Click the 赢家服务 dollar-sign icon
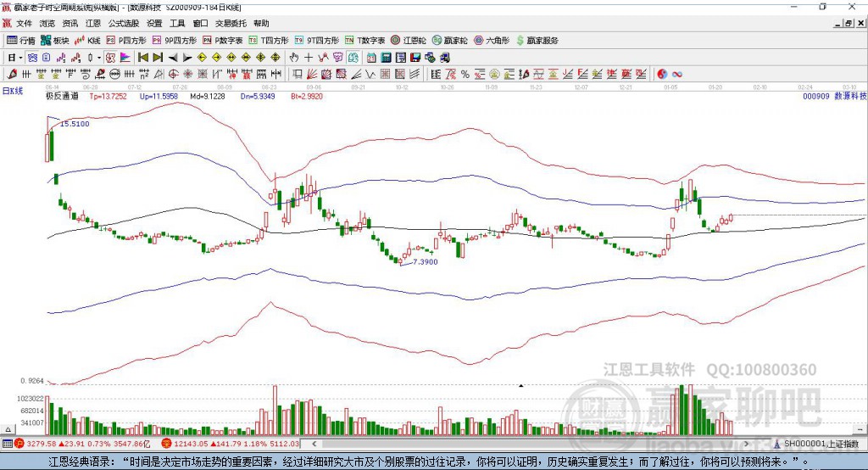The width and height of the screenshot is (868, 470). tap(519, 40)
